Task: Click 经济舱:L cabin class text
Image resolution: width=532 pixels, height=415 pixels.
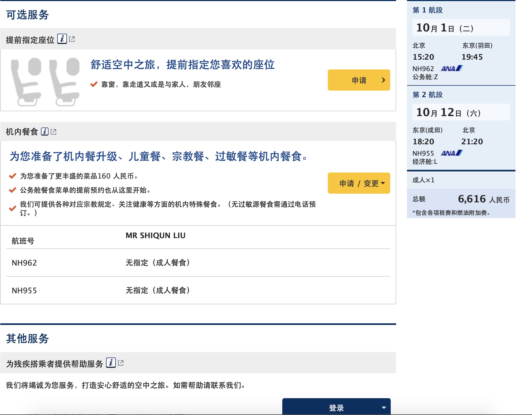Action: click(425, 162)
